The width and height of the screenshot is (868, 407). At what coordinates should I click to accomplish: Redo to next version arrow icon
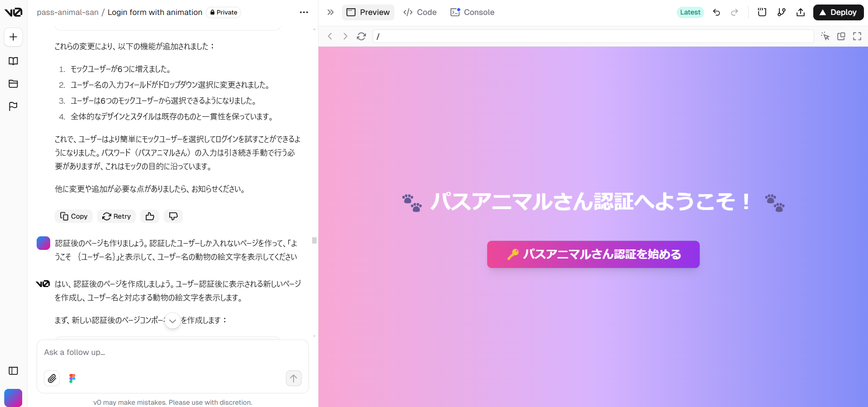pyautogui.click(x=735, y=12)
